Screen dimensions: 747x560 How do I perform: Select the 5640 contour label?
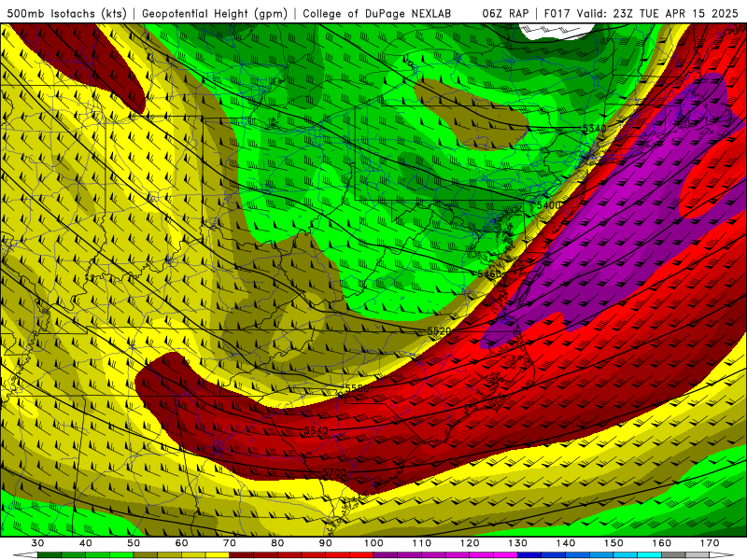point(316,430)
